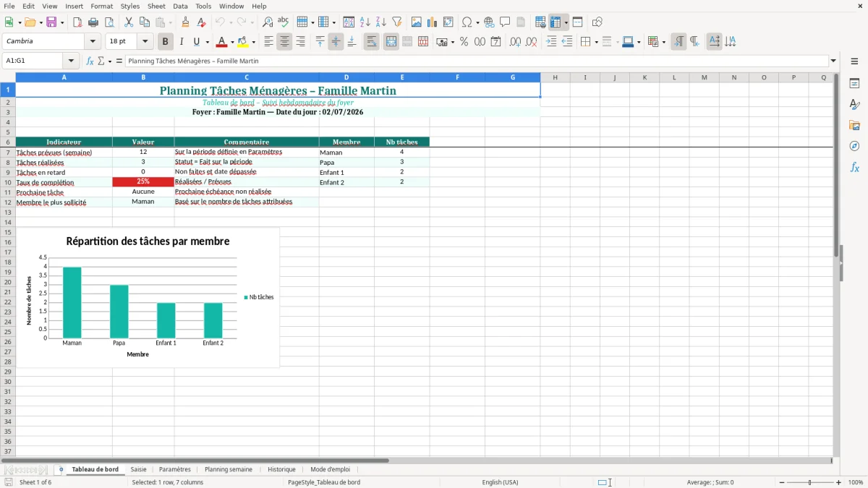Toggle italic formatting
Image resolution: width=868 pixels, height=488 pixels.
pyautogui.click(x=182, y=42)
